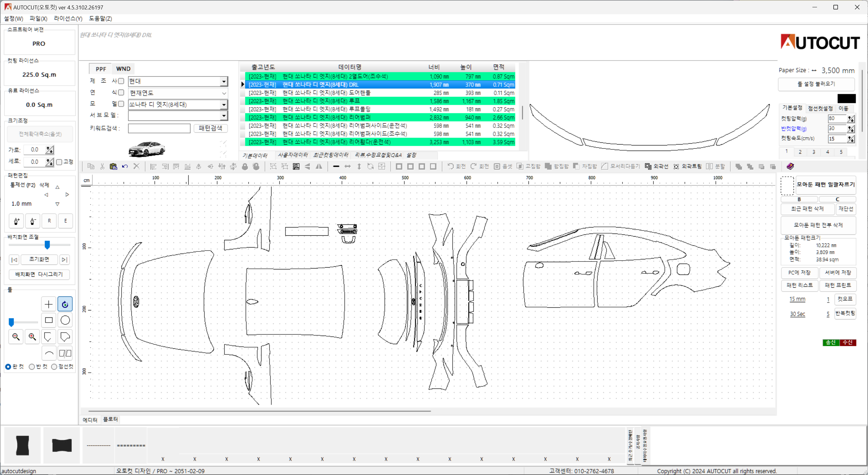Select the rotate tool in tool panel
The image size is (868, 475).
[x=65, y=304]
